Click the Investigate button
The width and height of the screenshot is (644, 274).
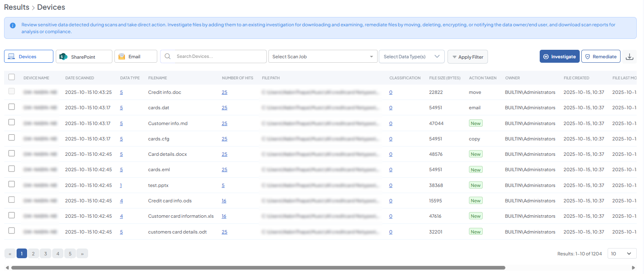[559, 57]
